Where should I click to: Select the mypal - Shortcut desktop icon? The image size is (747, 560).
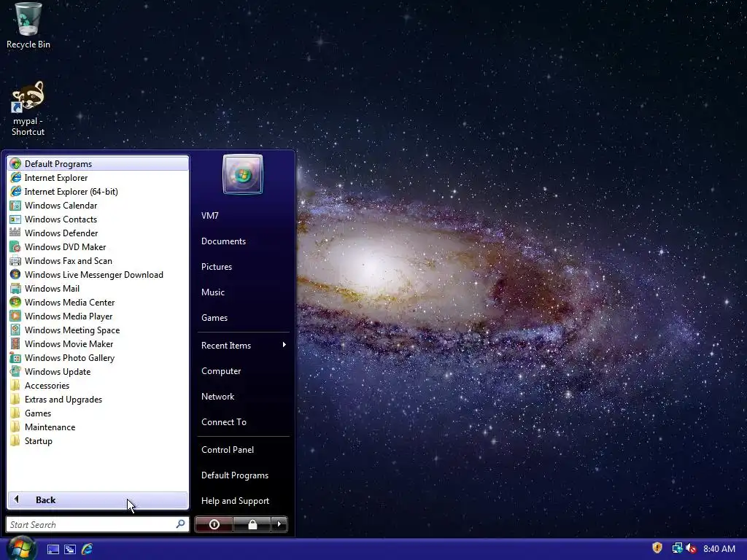tap(28, 109)
